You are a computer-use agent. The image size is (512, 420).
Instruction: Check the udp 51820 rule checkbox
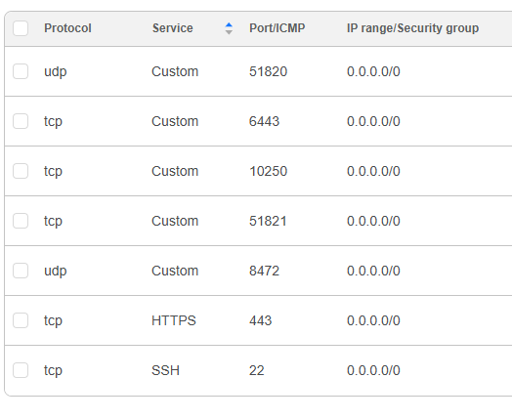point(21,71)
